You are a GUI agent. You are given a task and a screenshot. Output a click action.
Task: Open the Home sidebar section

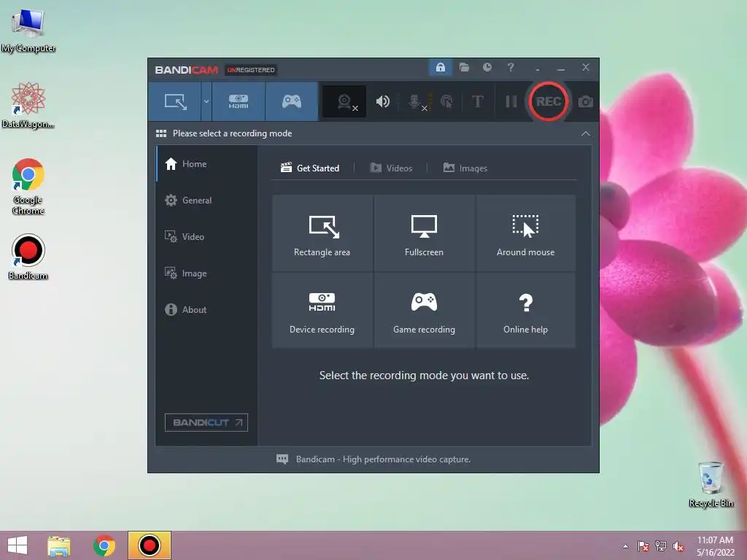[206, 164]
